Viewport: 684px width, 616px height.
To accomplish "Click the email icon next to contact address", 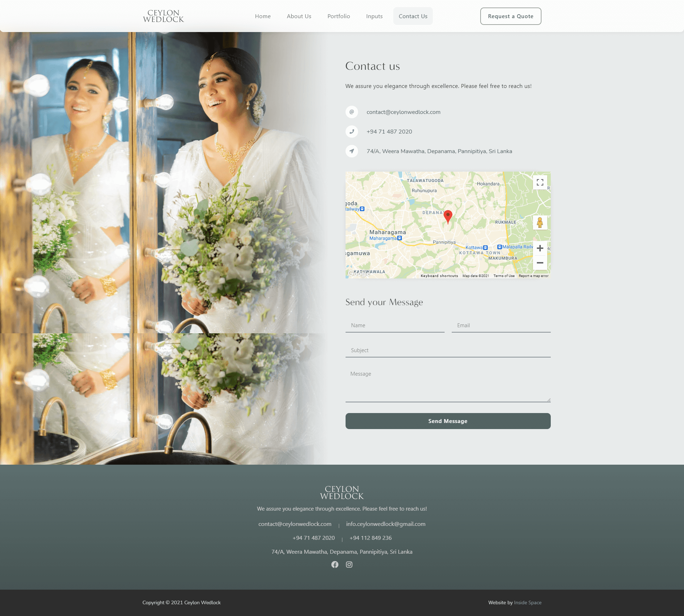I will pos(352,111).
